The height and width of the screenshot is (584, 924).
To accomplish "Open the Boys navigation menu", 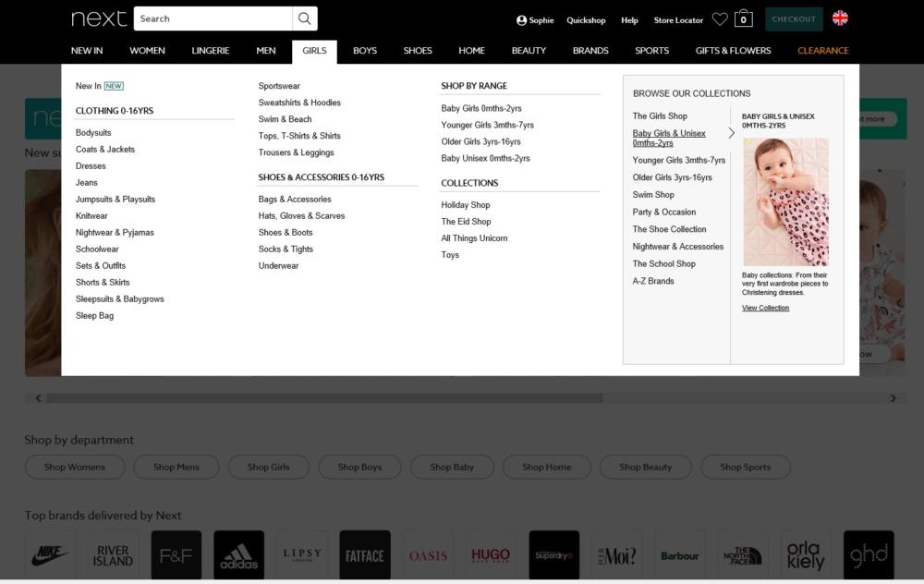I will (x=365, y=51).
